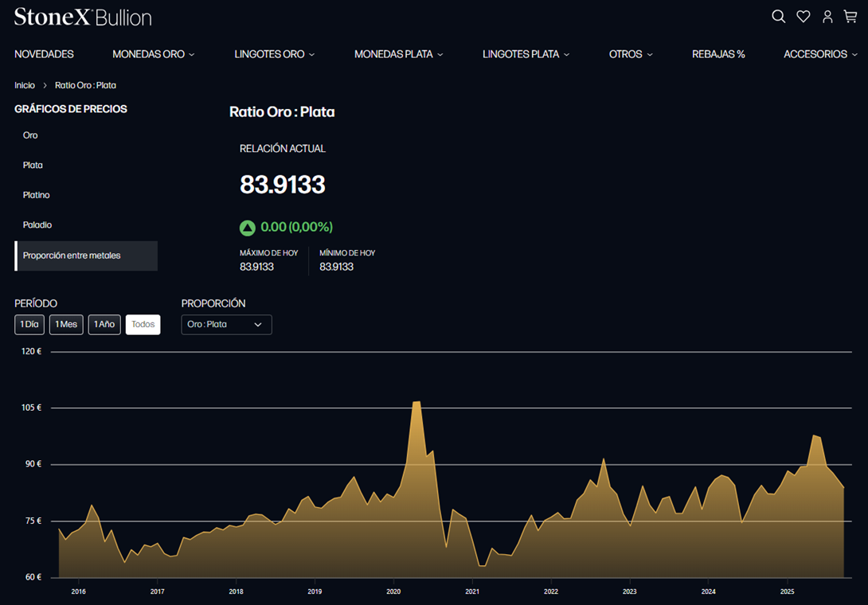
Task: Expand the Lingotes Plata menu
Action: tap(526, 54)
